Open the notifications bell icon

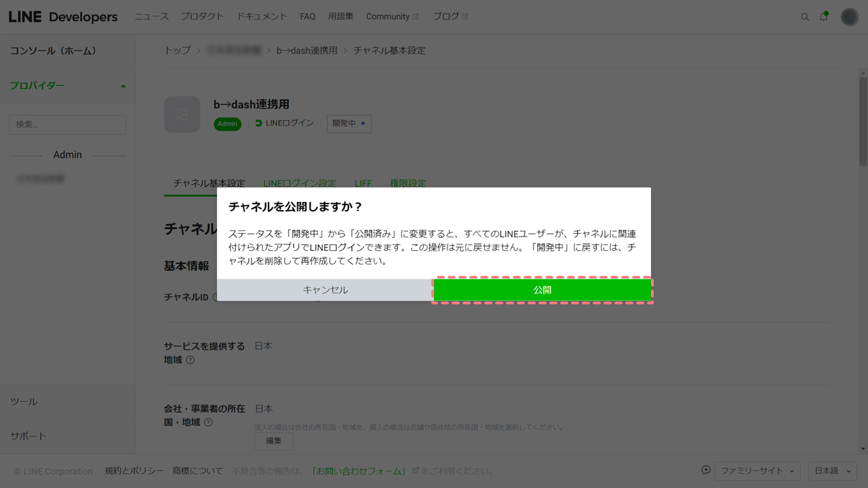[x=824, y=16]
